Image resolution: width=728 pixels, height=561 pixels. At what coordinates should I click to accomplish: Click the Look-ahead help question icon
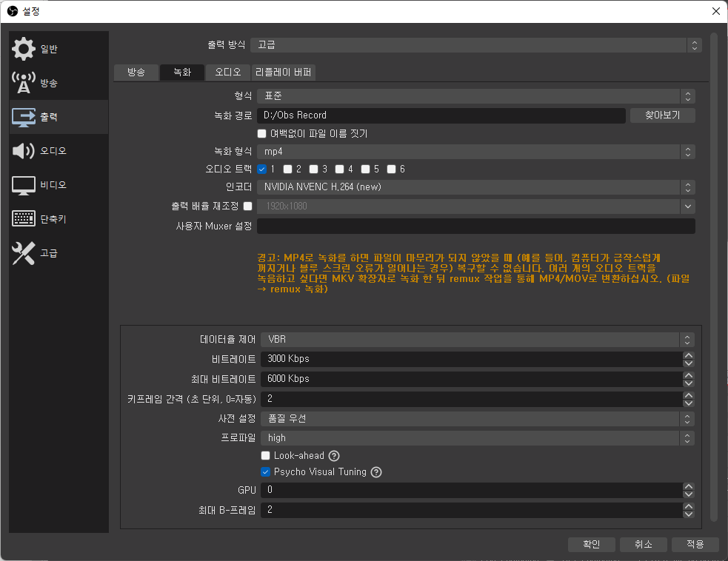click(334, 456)
